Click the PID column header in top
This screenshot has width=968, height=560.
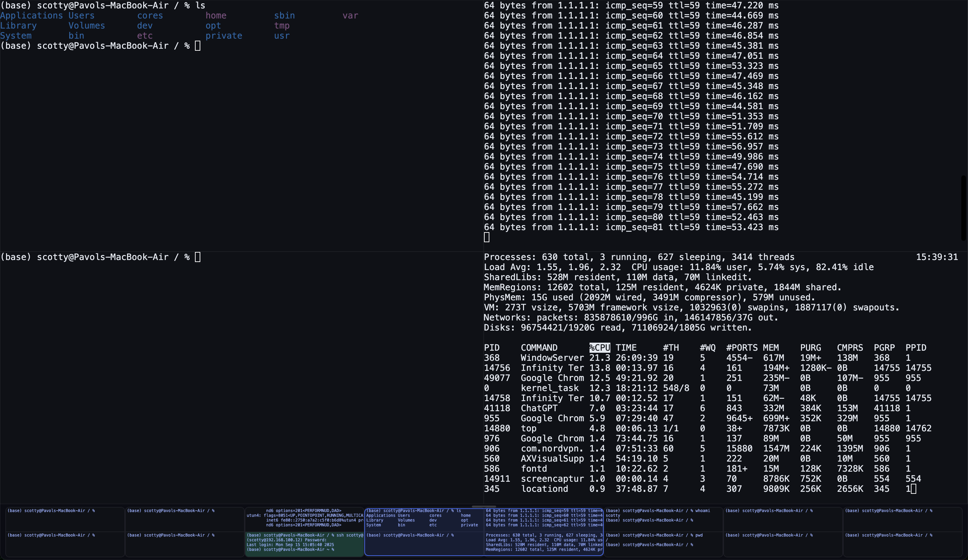tap(492, 348)
